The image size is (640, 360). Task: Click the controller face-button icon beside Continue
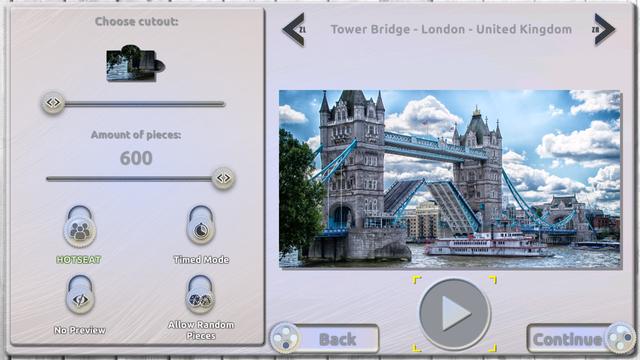tap(620, 338)
